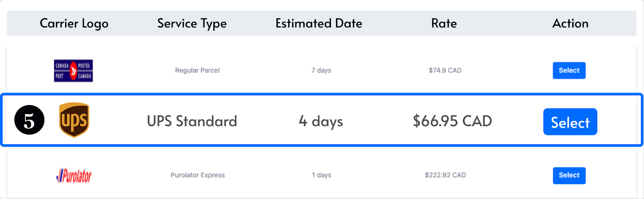Click the $74.9 CAD rate
Viewport: 644px width, 199px height.
tap(445, 70)
